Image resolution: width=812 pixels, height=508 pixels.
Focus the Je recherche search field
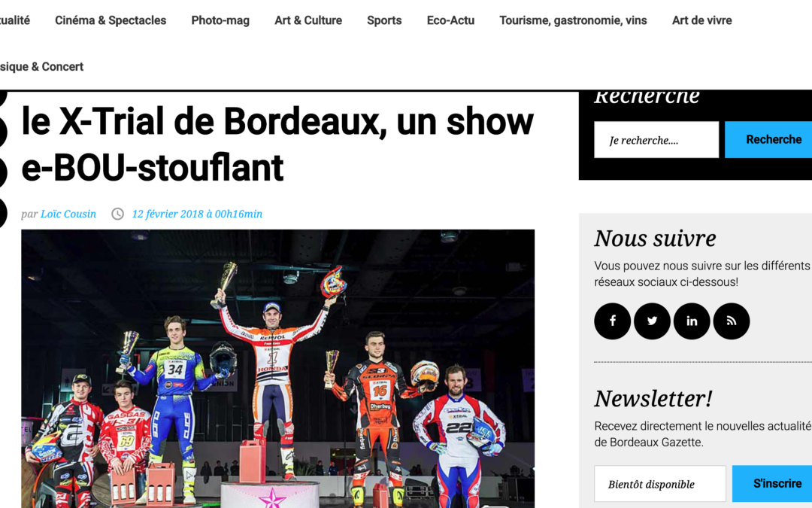pyautogui.click(x=656, y=139)
